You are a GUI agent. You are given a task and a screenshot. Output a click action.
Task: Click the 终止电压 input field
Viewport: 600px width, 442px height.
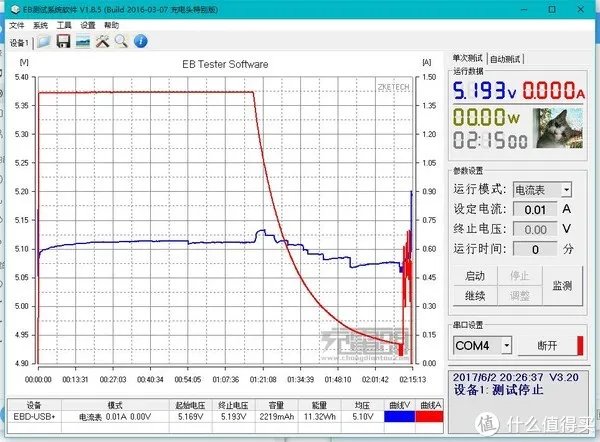(535, 229)
